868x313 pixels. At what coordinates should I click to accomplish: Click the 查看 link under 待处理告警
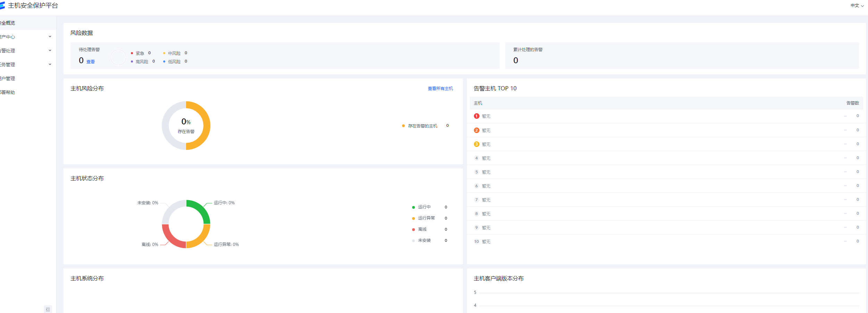pos(90,61)
